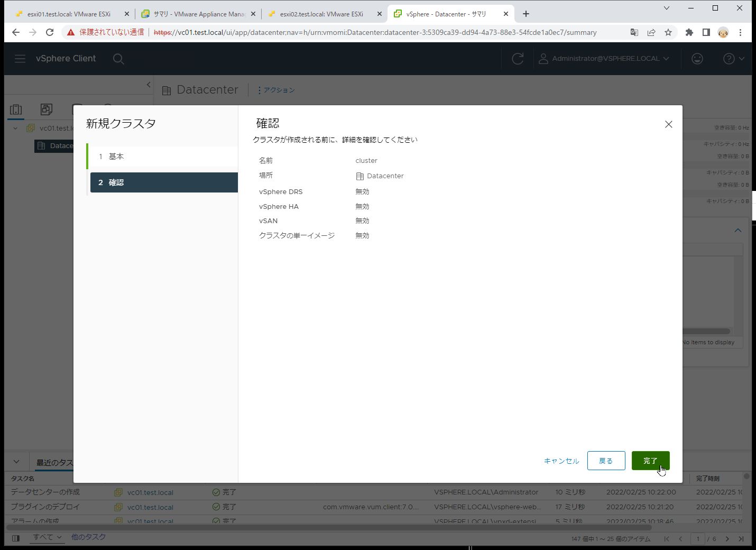Open the 他のタスク link
756x550 pixels.
88,537
